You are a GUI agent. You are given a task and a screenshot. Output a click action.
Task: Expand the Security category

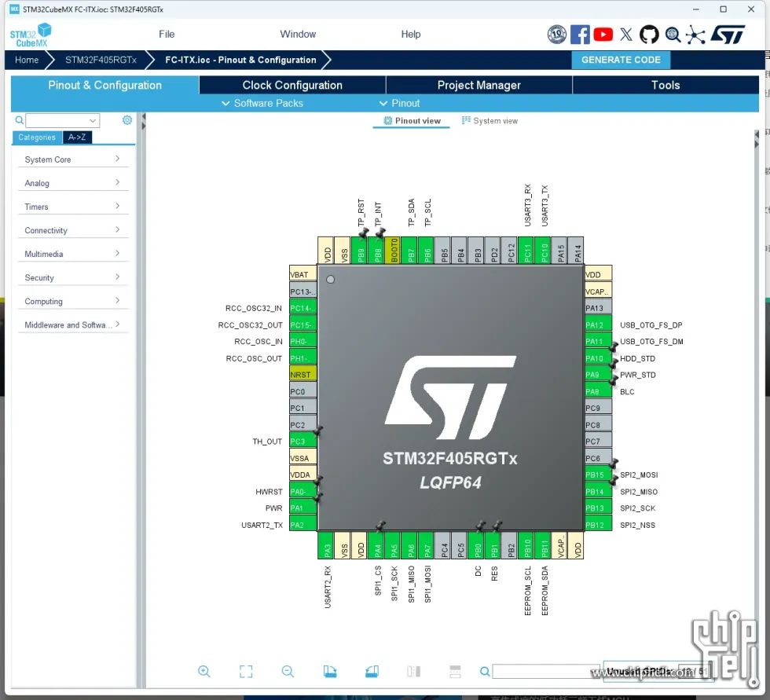72,277
